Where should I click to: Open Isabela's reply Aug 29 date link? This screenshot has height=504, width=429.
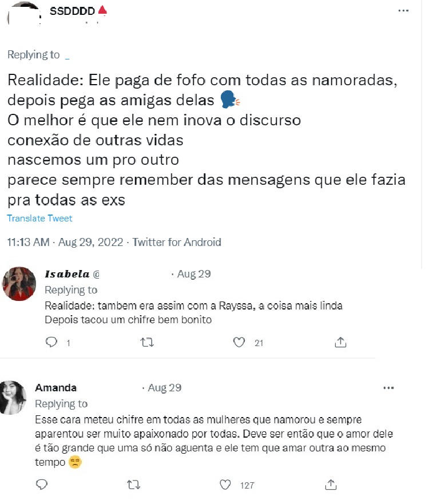pyautogui.click(x=194, y=274)
